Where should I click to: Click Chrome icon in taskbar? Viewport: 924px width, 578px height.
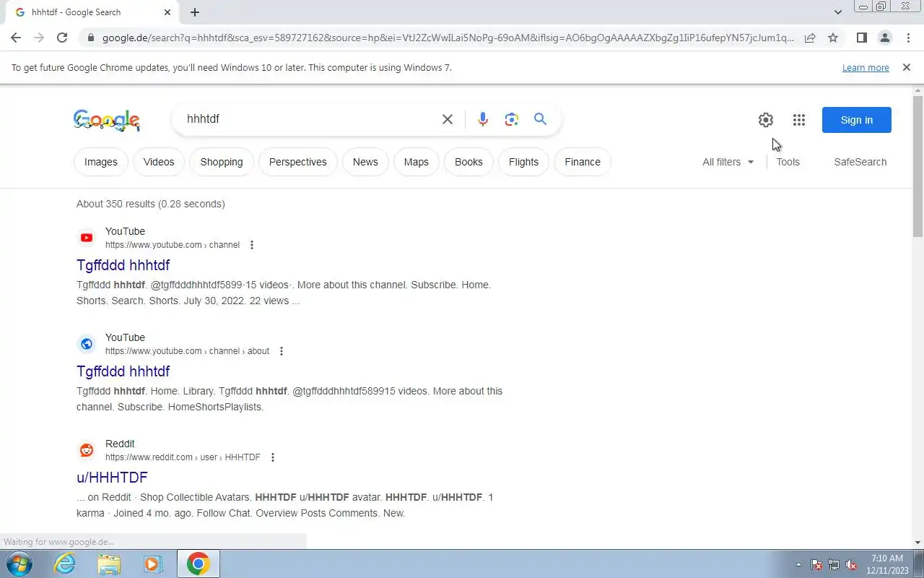(199, 564)
